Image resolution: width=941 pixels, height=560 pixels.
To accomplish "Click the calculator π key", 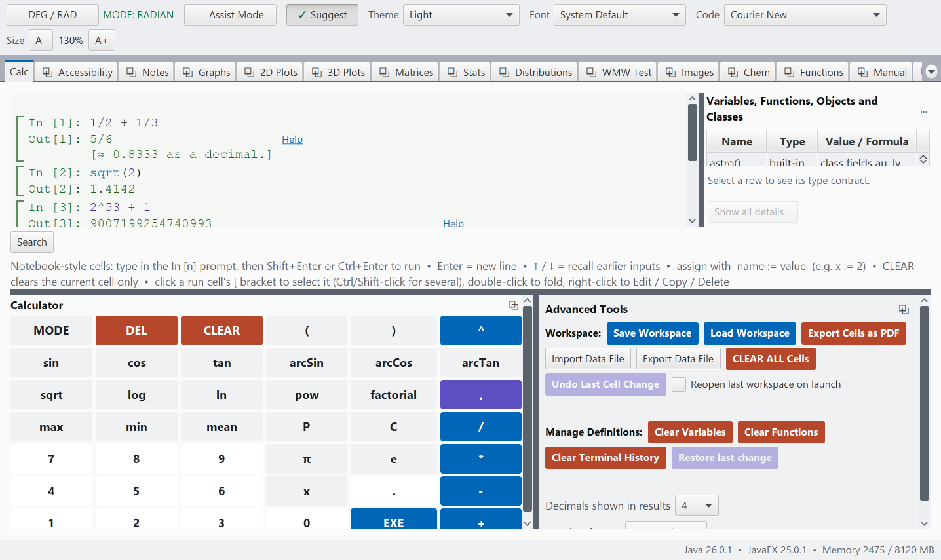I will tap(307, 459).
